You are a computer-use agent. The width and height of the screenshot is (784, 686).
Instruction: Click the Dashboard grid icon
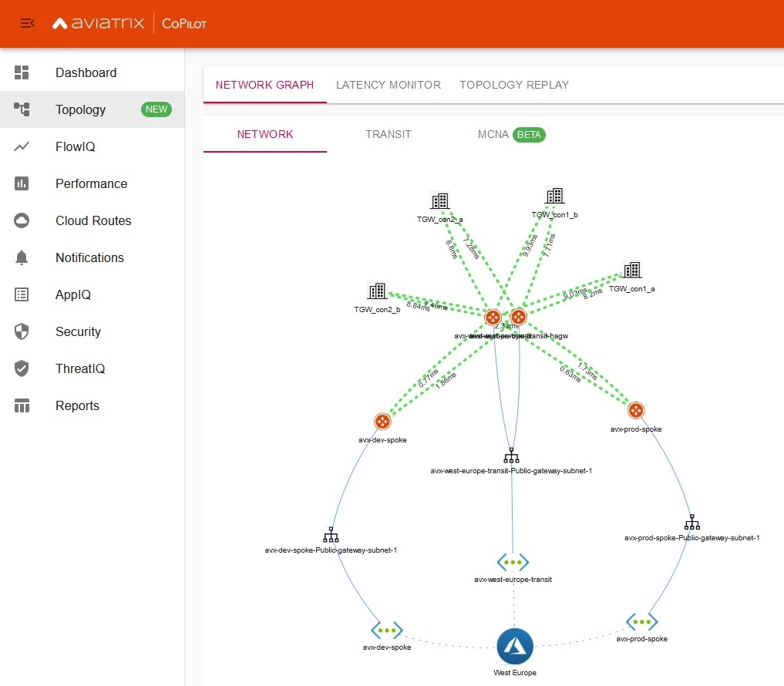[22, 72]
